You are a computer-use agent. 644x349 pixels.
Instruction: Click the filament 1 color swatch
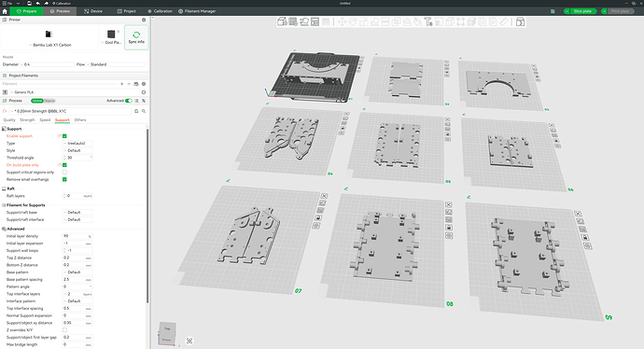coord(5,92)
